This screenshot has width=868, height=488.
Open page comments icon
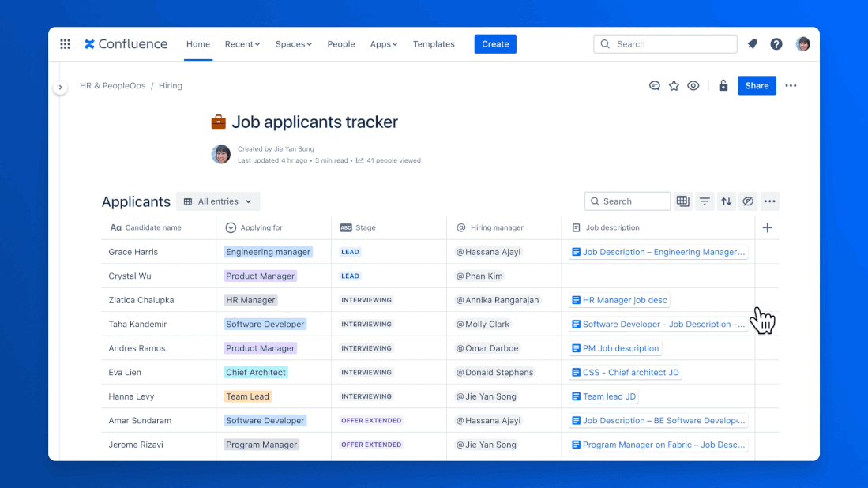(655, 86)
